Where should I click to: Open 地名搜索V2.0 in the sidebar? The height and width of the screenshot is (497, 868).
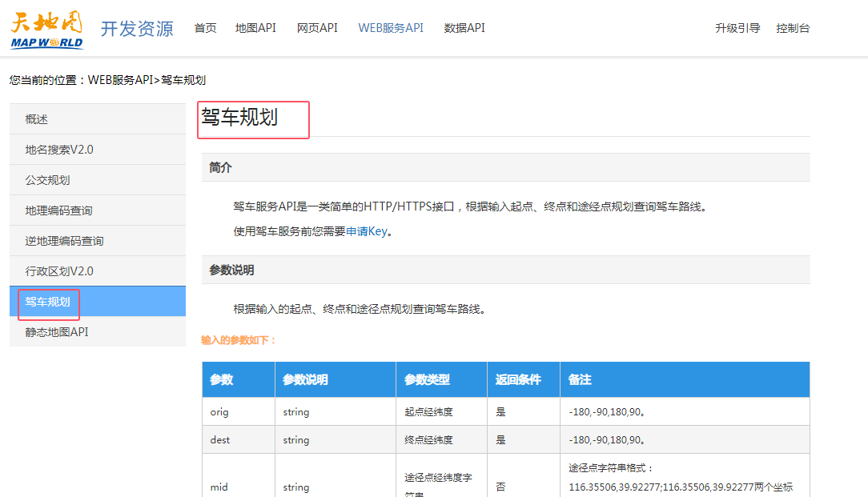98,150
